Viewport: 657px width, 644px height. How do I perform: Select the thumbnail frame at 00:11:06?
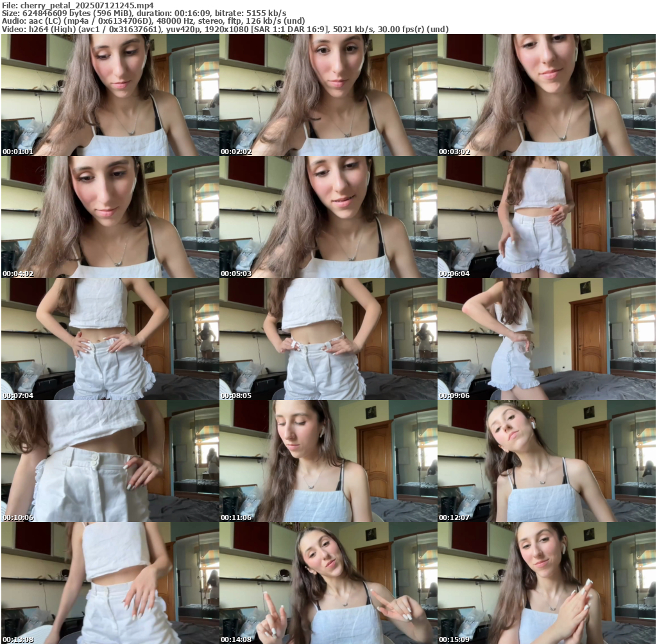(328, 461)
